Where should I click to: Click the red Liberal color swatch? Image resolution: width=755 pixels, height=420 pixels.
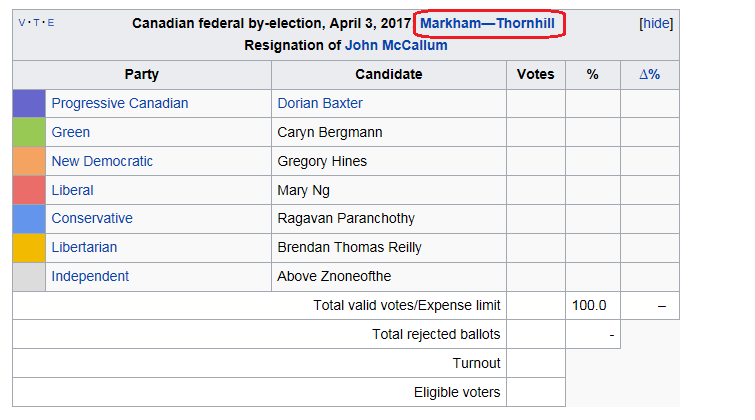tap(29, 190)
